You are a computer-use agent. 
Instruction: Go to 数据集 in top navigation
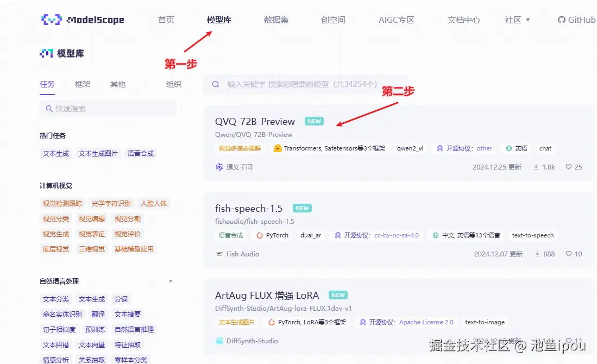coord(276,20)
